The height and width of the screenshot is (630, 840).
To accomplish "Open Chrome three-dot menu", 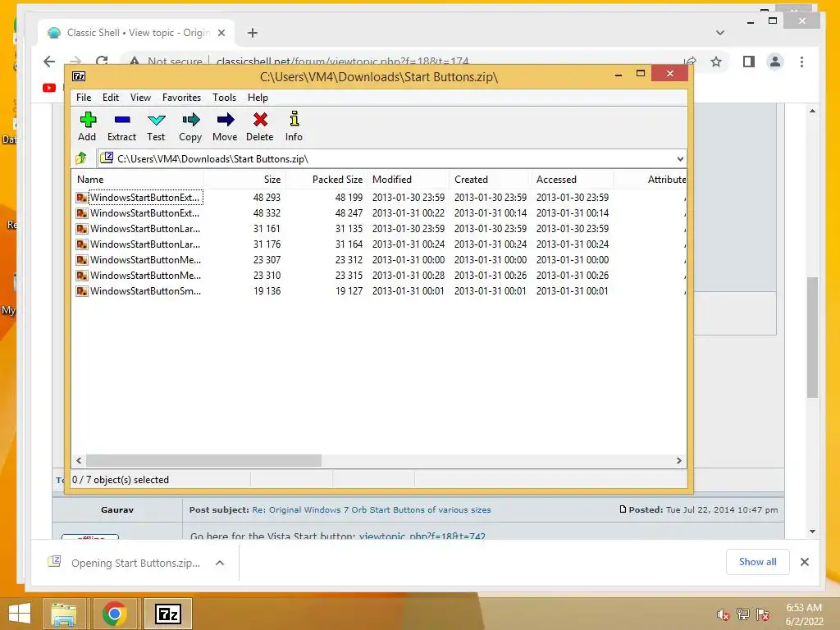I will tap(801, 62).
